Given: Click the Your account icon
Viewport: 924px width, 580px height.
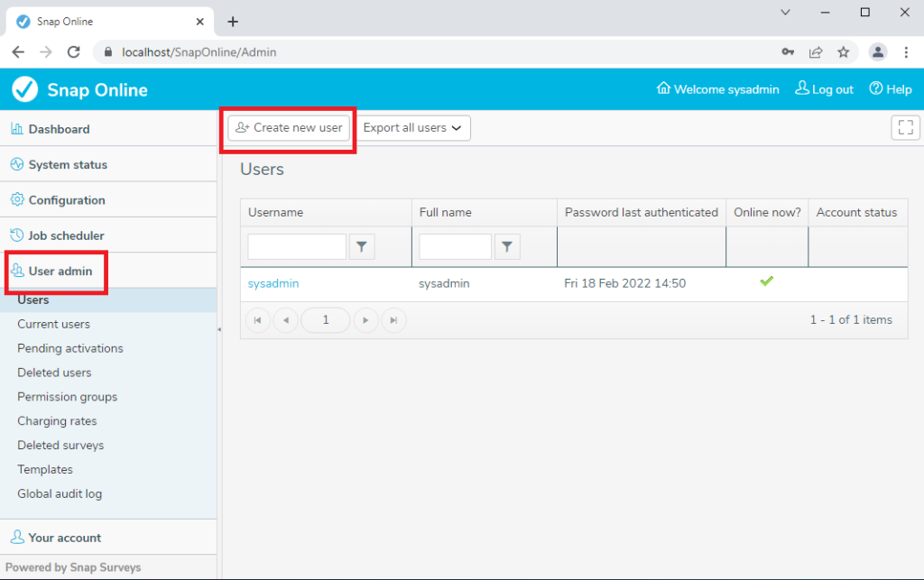Looking at the screenshot, I should click(x=16, y=537).
